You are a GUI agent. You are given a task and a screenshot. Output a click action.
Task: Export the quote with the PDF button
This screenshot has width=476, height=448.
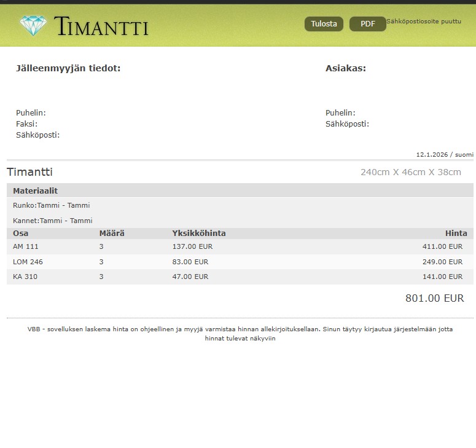[367, 24]
